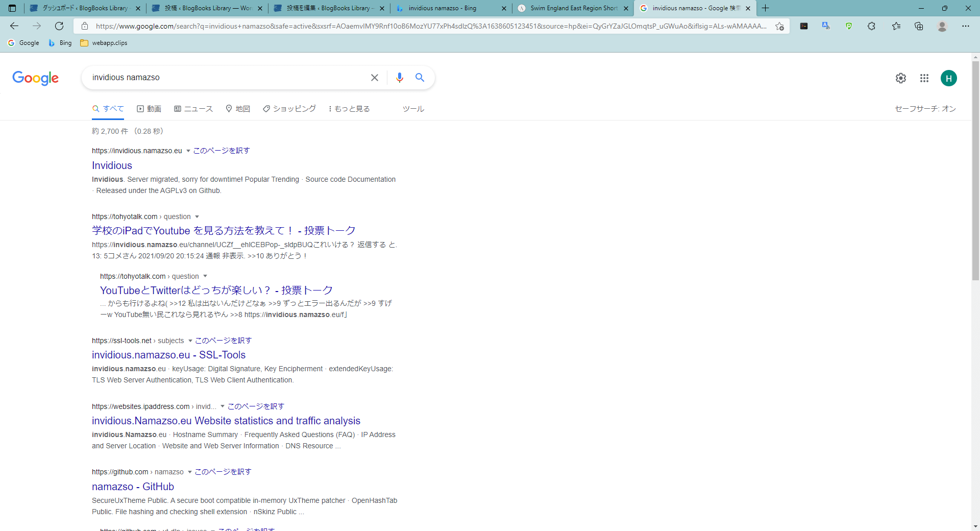This screenshot has width=980, height=531.
Task: Open the ツール search tools button
Action: point(413,109)
